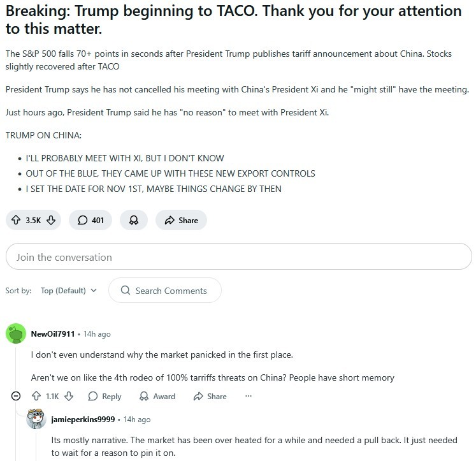476x461 pixels.
Task: Click the 14h ago timestamp on NewOil7911's comment
Action: click(97, 333)
